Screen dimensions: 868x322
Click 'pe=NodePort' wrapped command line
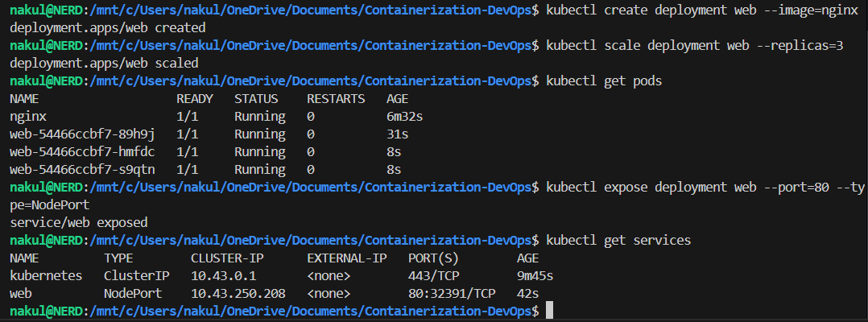(x=50, y=205)
